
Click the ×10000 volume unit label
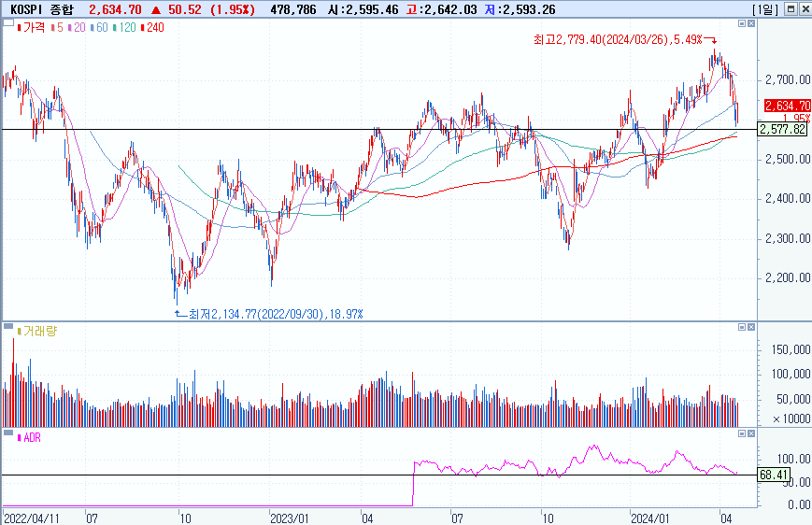pos(791,419)
